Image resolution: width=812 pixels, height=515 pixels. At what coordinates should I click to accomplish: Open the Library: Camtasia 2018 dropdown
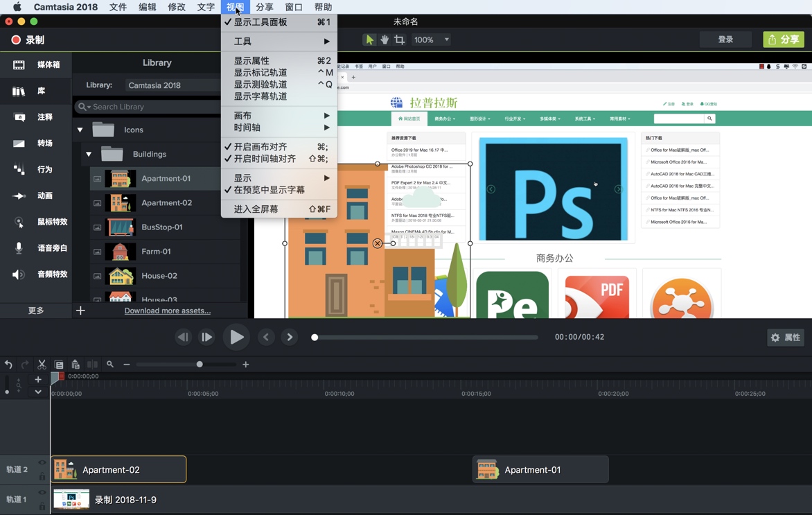coord(173,85)
